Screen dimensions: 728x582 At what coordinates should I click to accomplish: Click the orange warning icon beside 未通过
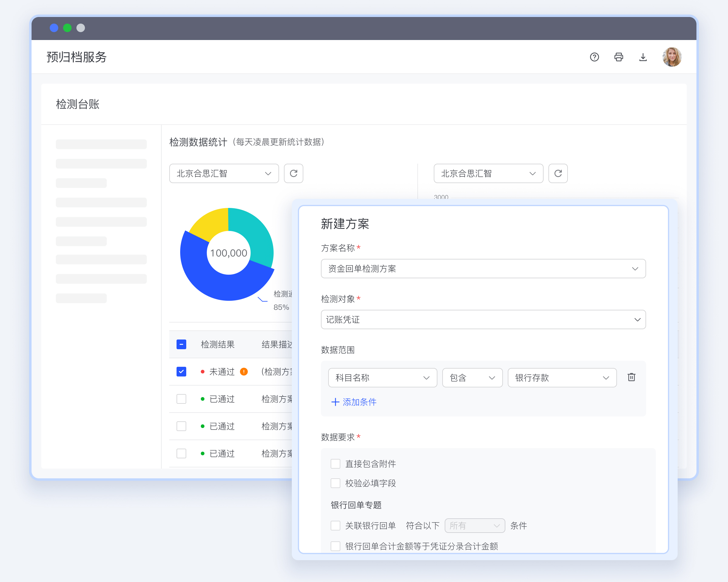[244, 372]
